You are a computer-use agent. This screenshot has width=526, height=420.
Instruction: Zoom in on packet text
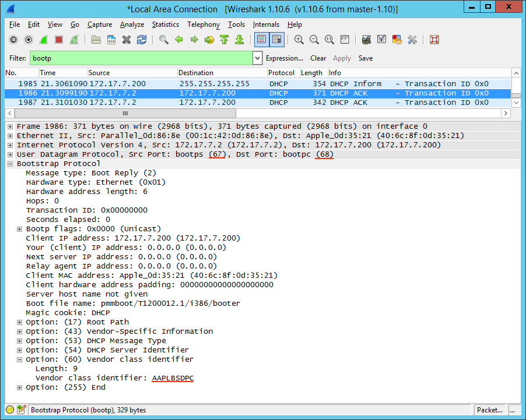(299, 40)
